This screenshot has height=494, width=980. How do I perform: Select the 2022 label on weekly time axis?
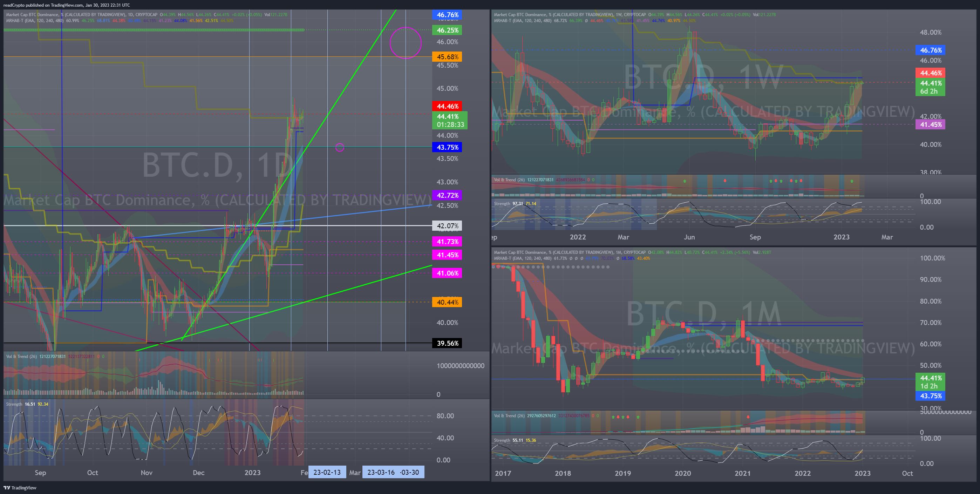click(578, 237)
